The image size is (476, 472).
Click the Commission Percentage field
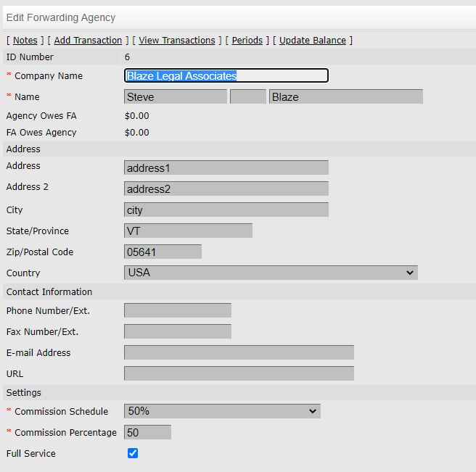pos(148,432)
